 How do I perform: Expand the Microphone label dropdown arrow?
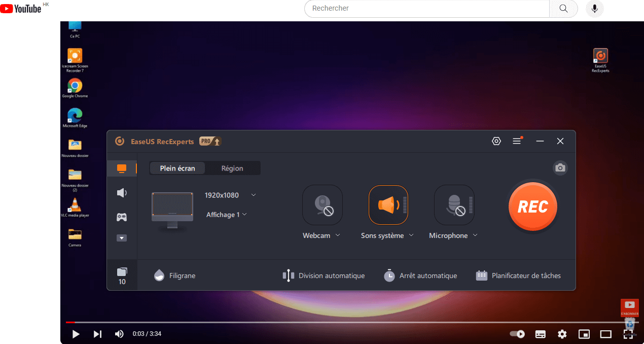(475, 235)
